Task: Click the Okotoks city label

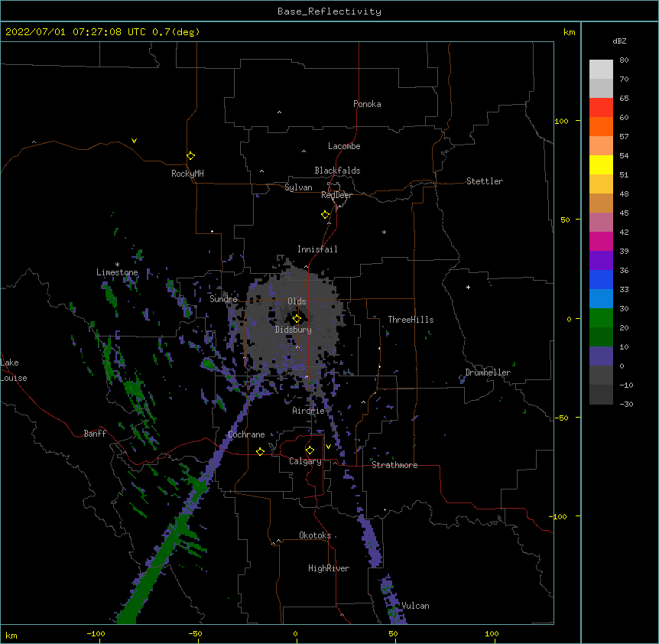Action: pyautogui.click(x=315, y=535)
